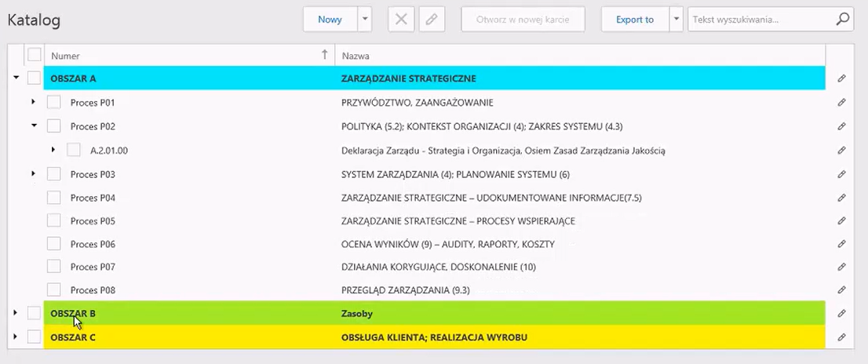Check the OBSZAR C row checkbox

[35, 337]
